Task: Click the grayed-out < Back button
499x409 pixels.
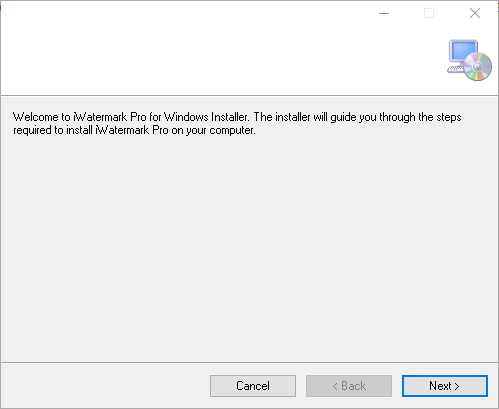Action: 349,386
